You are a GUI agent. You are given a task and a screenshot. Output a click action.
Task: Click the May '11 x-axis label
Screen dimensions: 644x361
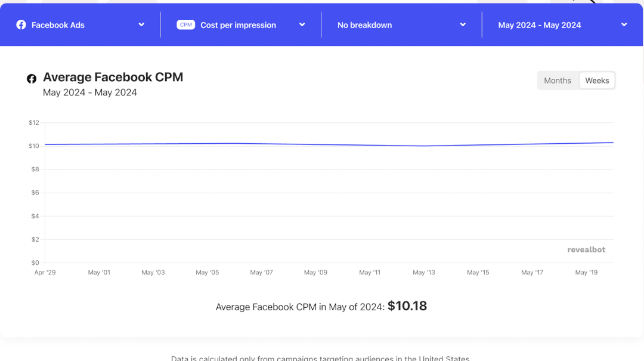click(370, 272)
